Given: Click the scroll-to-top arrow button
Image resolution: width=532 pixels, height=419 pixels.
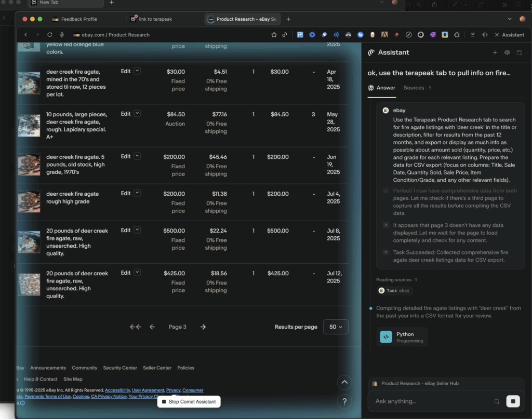Looking at the screenshot, I should click(x=344, y=383).
